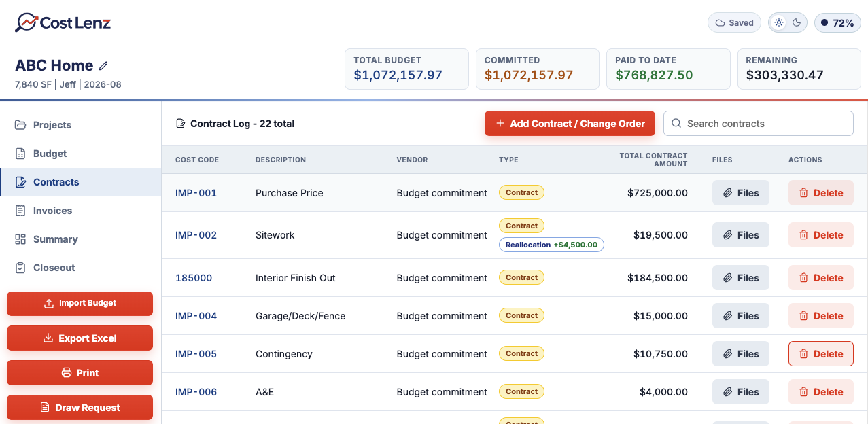This screenshot has height=424, width=868.
Task: Click the Vendor column header
Action: [412, 160]
